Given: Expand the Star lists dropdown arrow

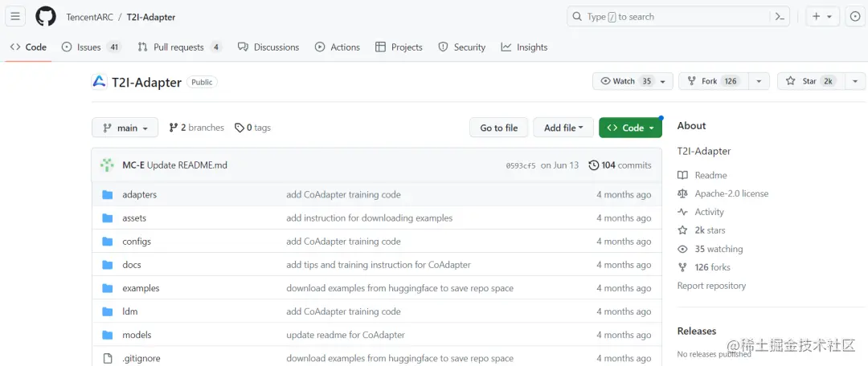Looking at the screenshot, I should point(855,81).
